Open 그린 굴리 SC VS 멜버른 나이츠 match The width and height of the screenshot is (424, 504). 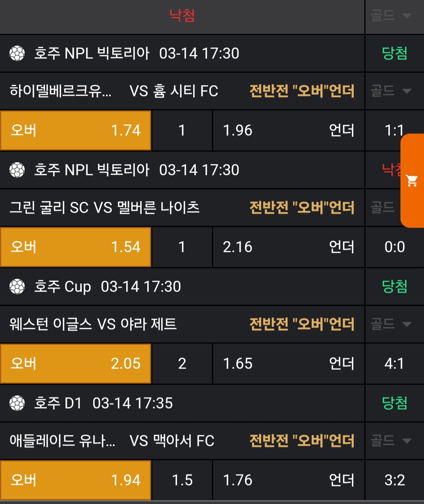(x=105, y=208)
